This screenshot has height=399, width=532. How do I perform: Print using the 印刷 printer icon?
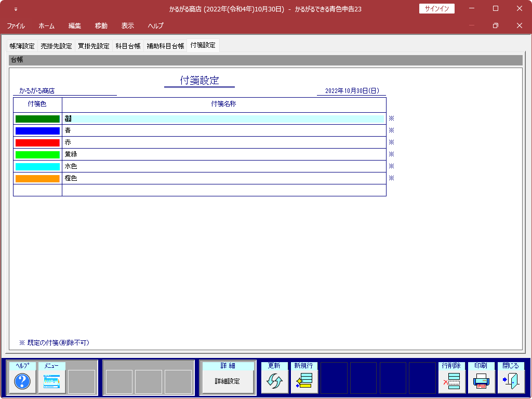(x=481, y=381)
